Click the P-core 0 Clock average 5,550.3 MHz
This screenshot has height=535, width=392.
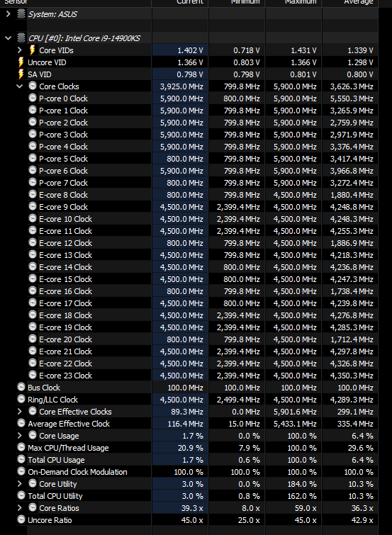(352, 98)
